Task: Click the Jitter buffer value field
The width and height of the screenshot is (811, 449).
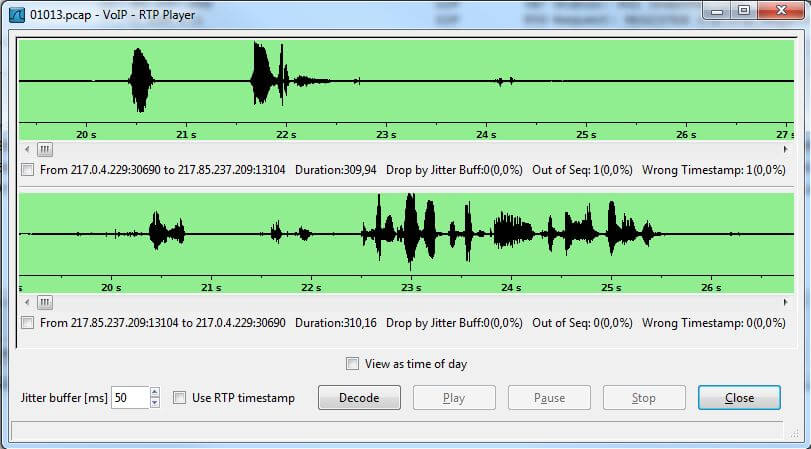Action: 129,397
